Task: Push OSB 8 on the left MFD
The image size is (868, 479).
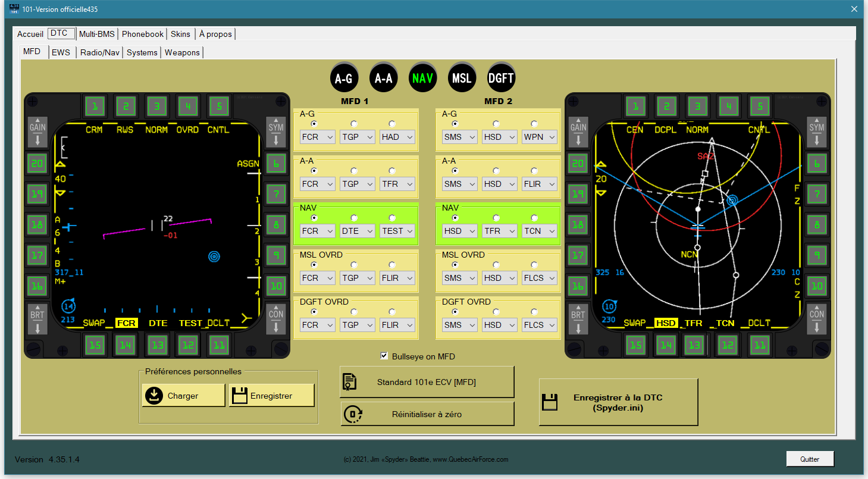Action: tap(276, 224)
